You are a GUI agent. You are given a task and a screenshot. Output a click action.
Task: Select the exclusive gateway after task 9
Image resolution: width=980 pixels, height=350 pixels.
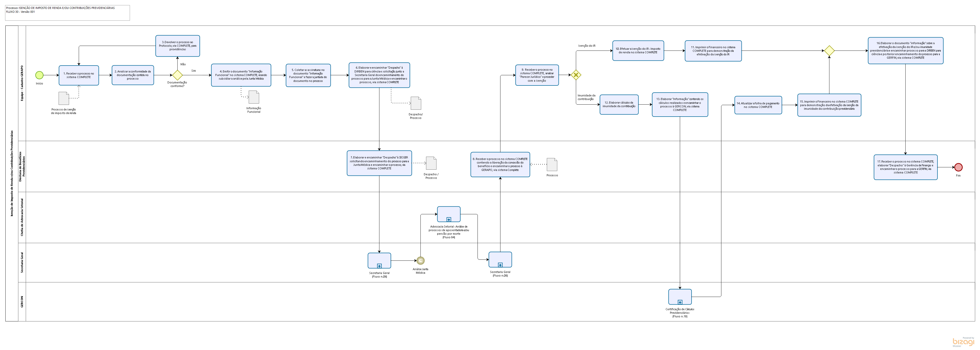[x=576, y=75]
